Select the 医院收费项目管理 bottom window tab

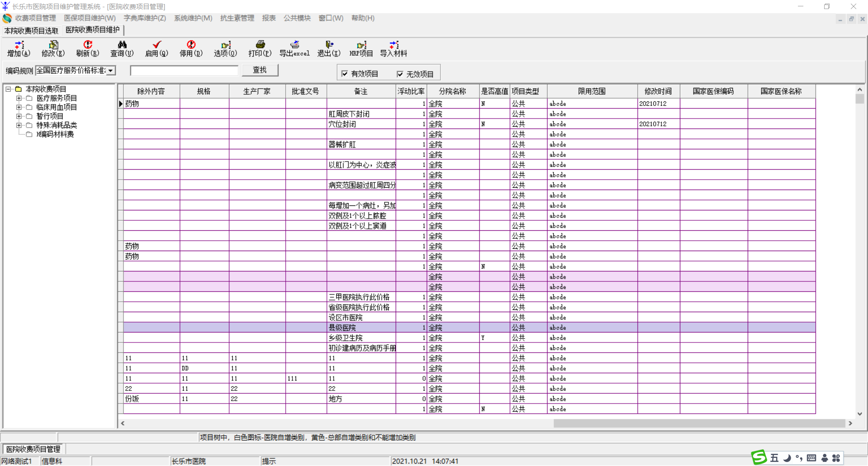click(x=33, y=449)
